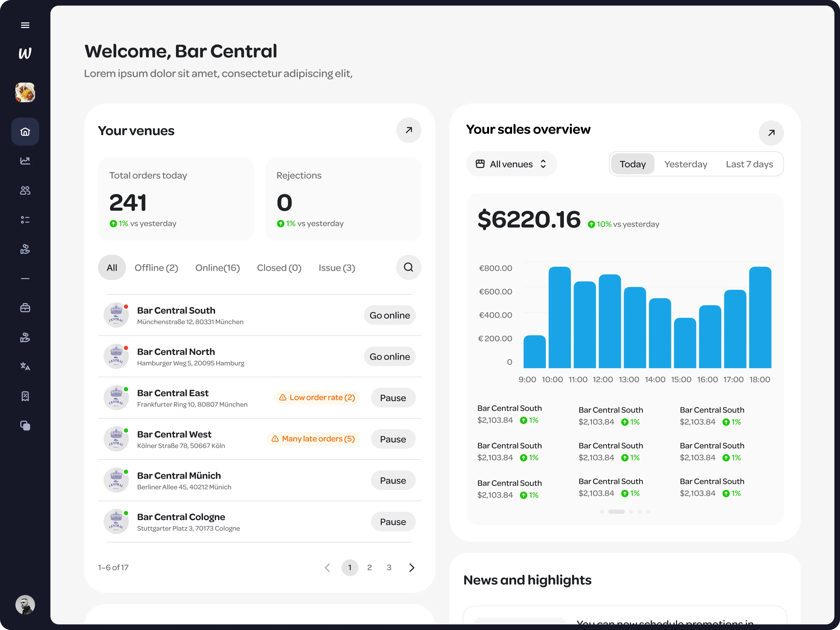Open the users group sidebar icon

(25, 190)
